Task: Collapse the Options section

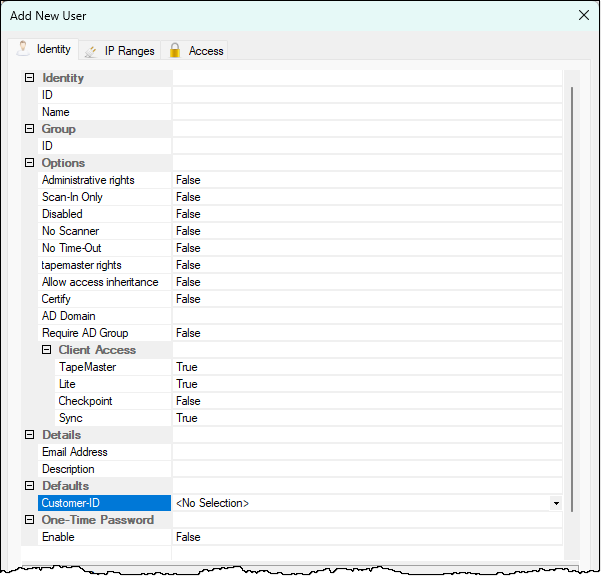Action: pos(29,163)
